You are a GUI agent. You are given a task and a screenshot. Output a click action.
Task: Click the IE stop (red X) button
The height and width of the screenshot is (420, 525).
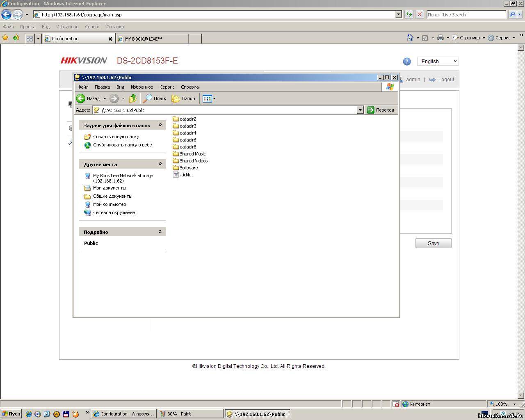pos(419,14)
